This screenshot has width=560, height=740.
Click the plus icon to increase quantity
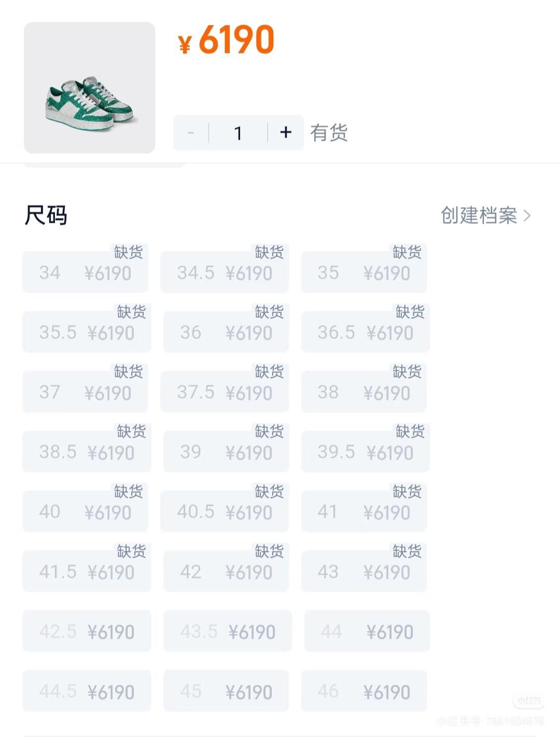coord(286,133)
